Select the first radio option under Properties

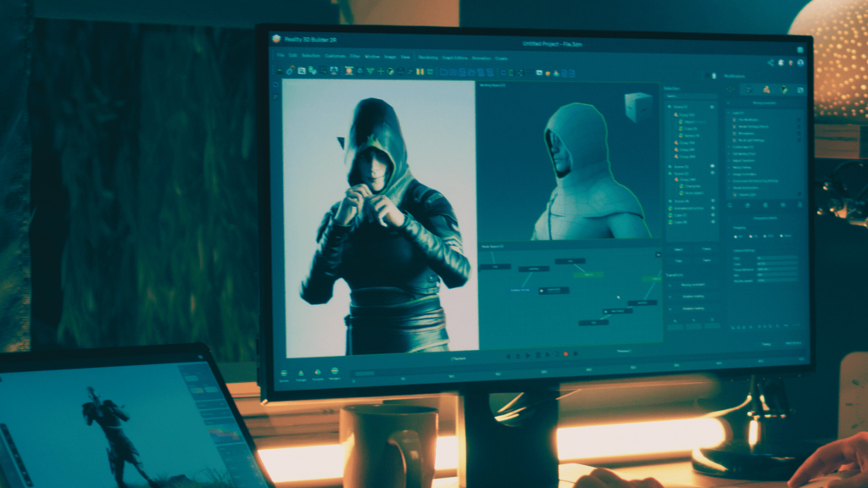(736, 236)
